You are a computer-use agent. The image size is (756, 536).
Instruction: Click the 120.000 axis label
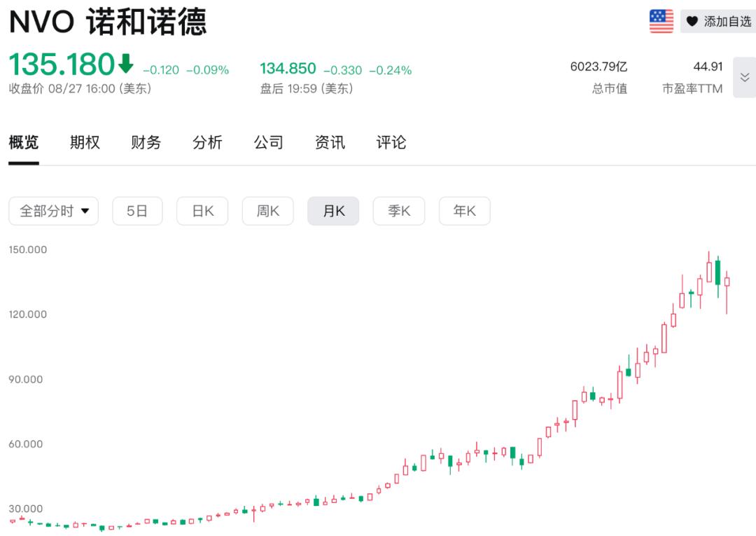tap(27, 315)
